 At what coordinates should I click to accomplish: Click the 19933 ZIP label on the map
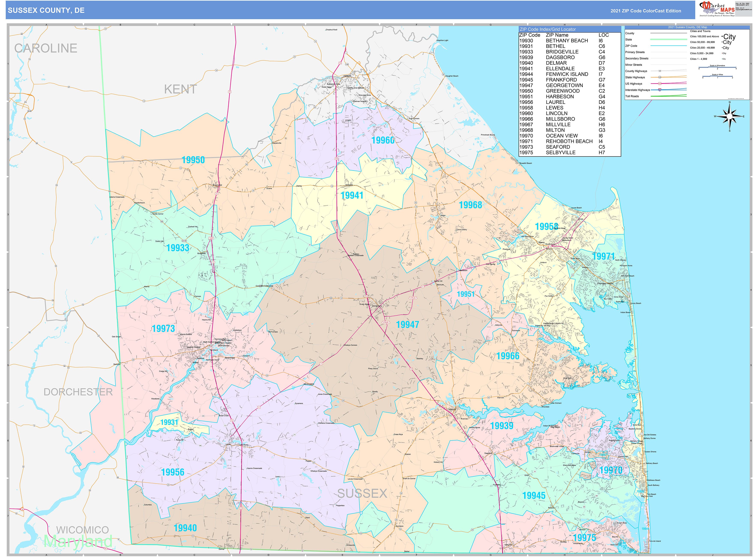coord(178,248)
